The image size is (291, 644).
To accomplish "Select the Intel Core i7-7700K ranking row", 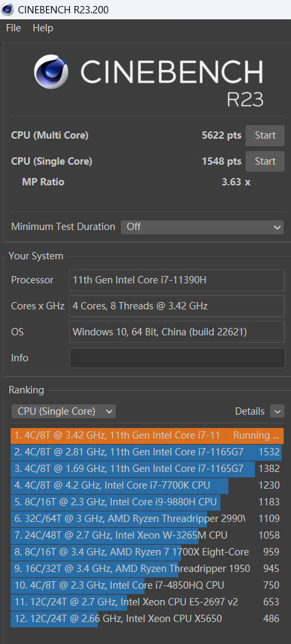I will point(147,485).
